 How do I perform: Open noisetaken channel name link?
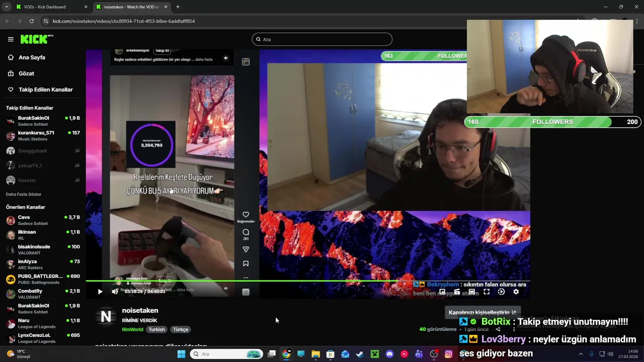click(140, 310)
